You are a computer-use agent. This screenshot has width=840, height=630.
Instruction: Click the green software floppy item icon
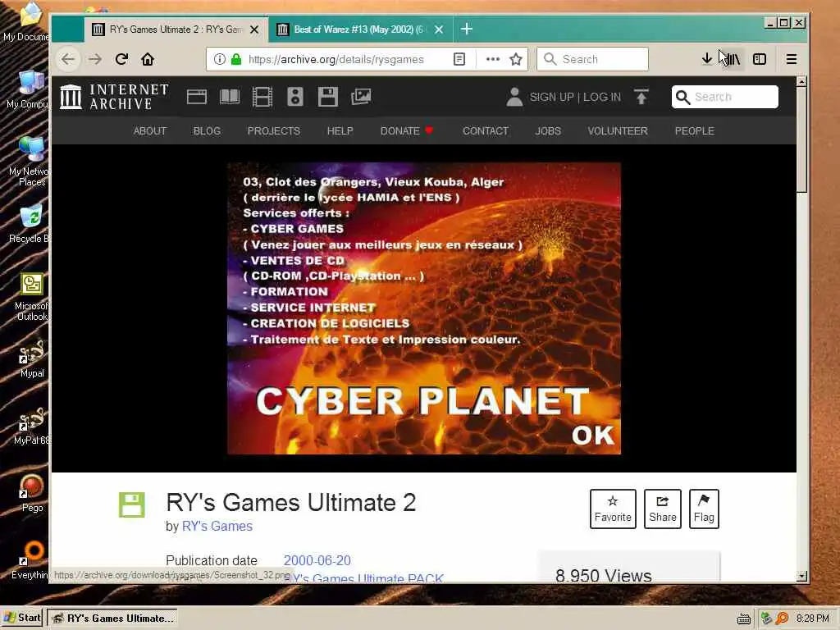click(x=132, y=504)
